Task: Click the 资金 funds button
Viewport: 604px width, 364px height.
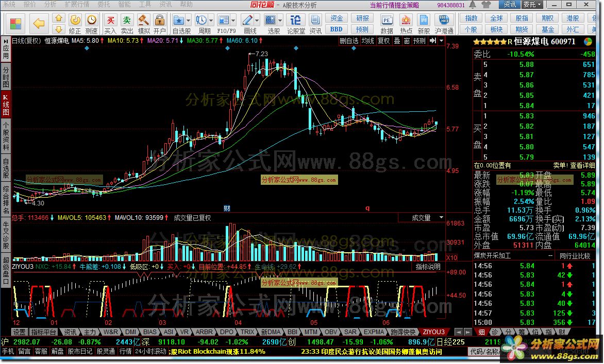Action: 337,18
